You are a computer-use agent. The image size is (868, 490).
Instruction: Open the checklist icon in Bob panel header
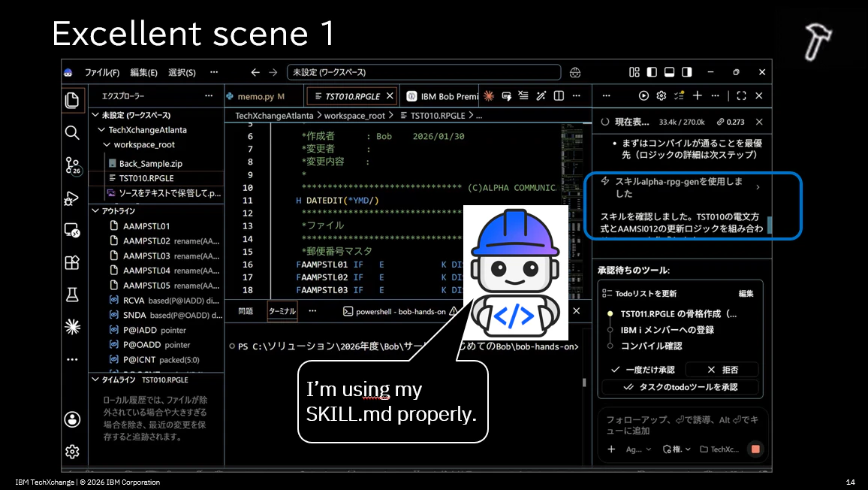680,96
